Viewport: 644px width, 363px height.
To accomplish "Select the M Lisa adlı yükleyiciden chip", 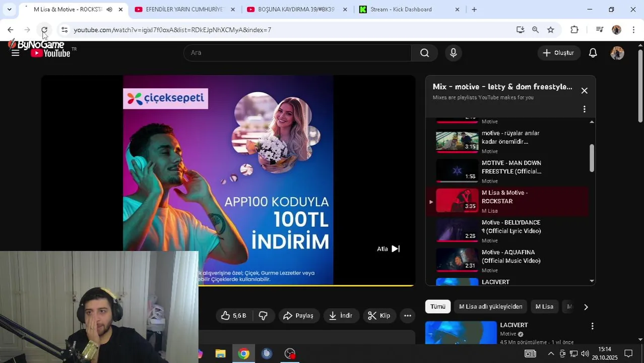I will [490, 307].
